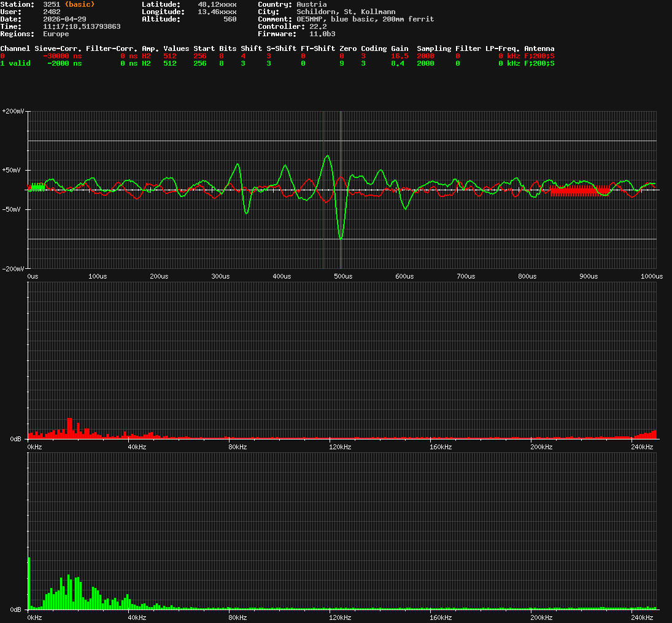The width and height of the screenshot is (672, 623).
Task: Select the date value 2026-04-29
Action: coord(64,19)
